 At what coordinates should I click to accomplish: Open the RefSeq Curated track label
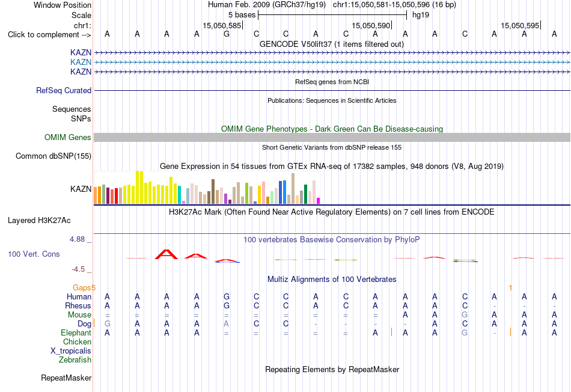[x=63, y=90]
